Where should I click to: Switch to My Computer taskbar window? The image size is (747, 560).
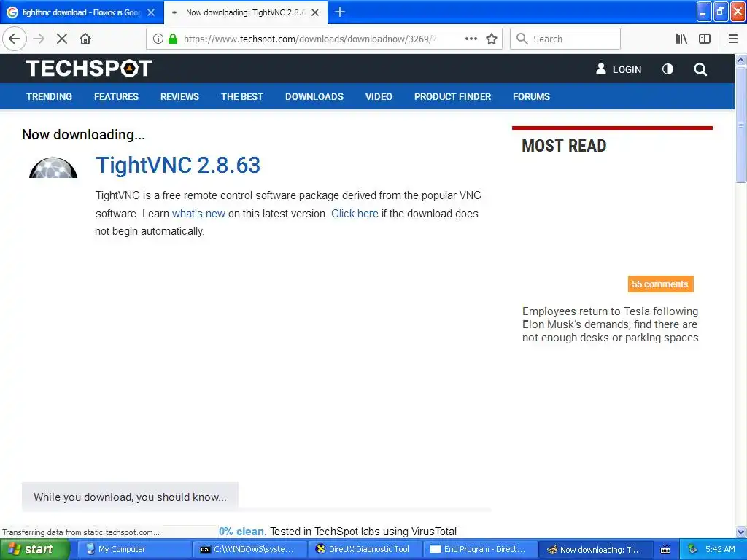pos(135,549)
